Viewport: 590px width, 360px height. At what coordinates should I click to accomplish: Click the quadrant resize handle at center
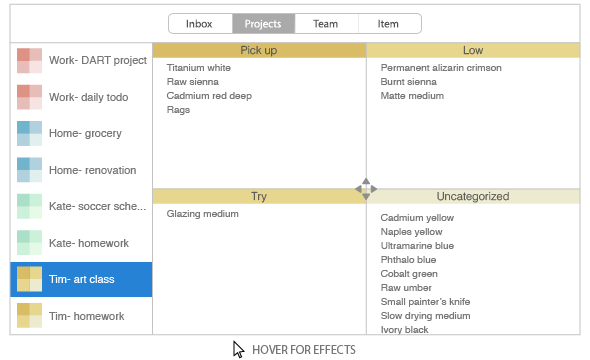coord(366,189)
